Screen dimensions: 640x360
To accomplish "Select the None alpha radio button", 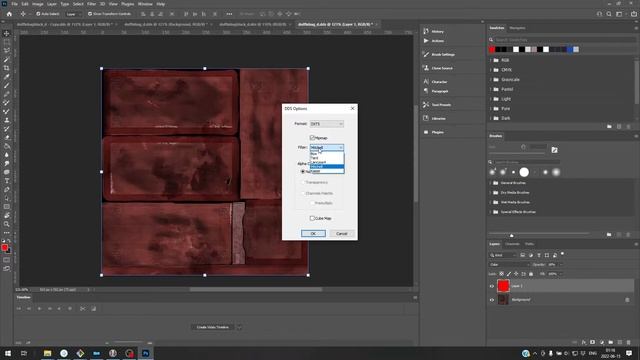I will [303, 171].
